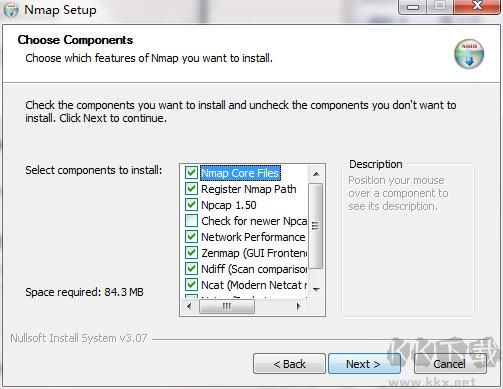Click the horizontal scrollbar thumb
503x389 pixels.
(x=227, y=306)
